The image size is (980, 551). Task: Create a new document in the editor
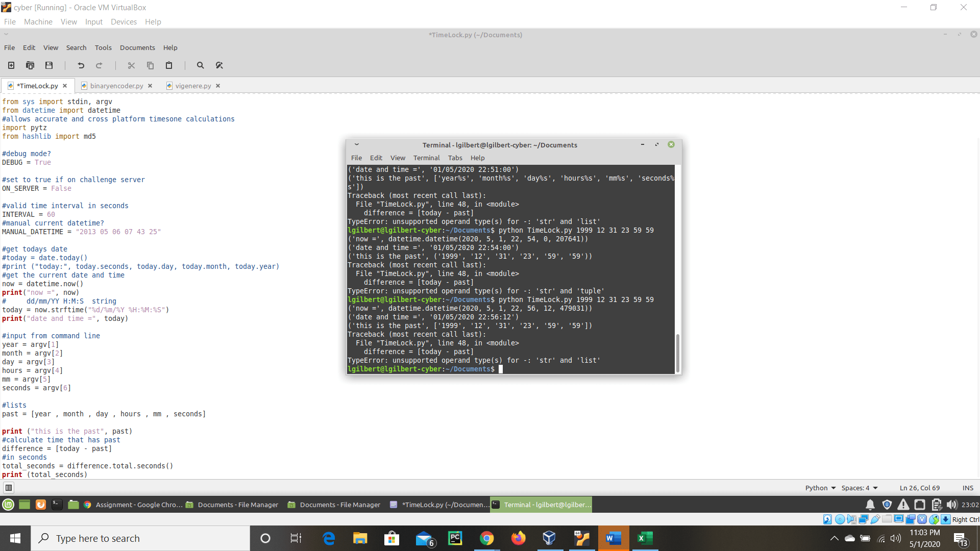(11, 65)
